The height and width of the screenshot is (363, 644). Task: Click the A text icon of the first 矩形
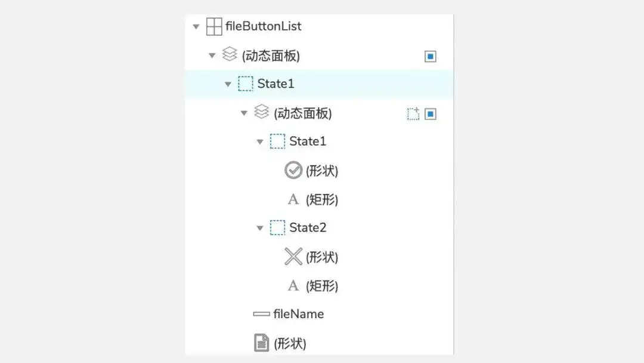(x=293, y=199)
